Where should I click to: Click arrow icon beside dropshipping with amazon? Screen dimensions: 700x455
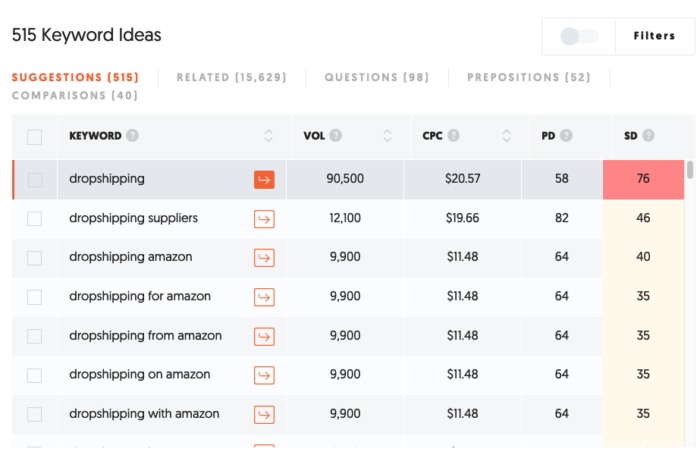[x=264, y=414]
